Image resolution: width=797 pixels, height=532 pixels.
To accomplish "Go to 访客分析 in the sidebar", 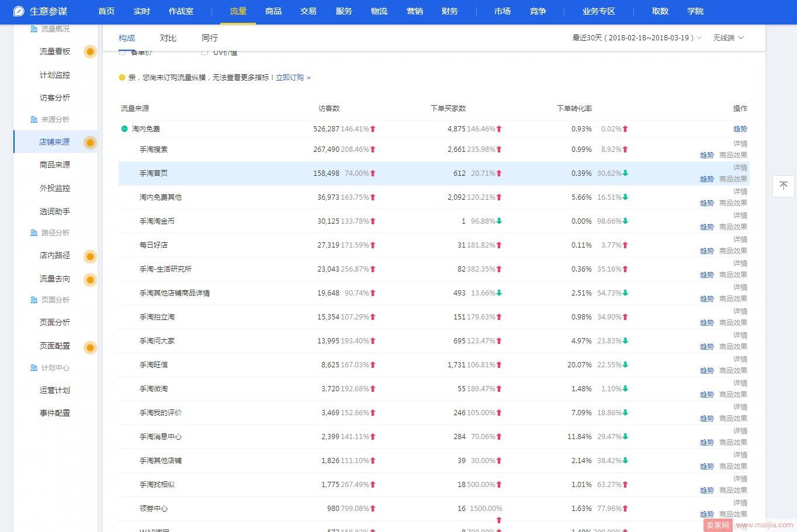I will [55, 98].
